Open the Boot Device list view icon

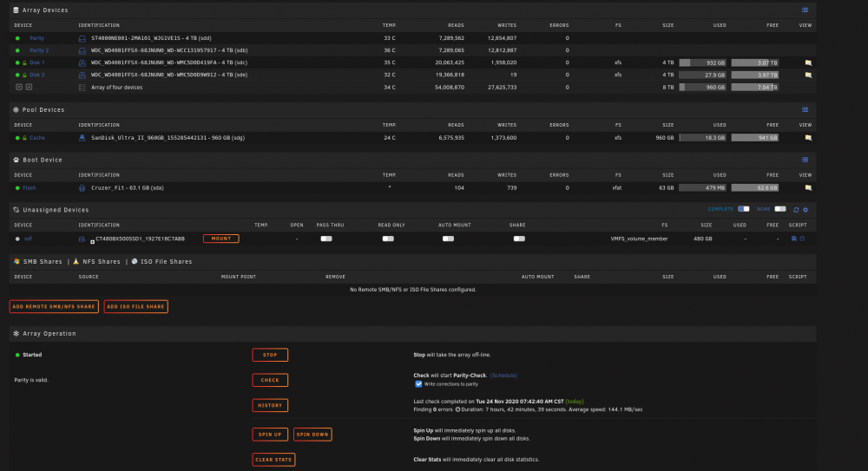pyautogui.click(x=805, y=160)
